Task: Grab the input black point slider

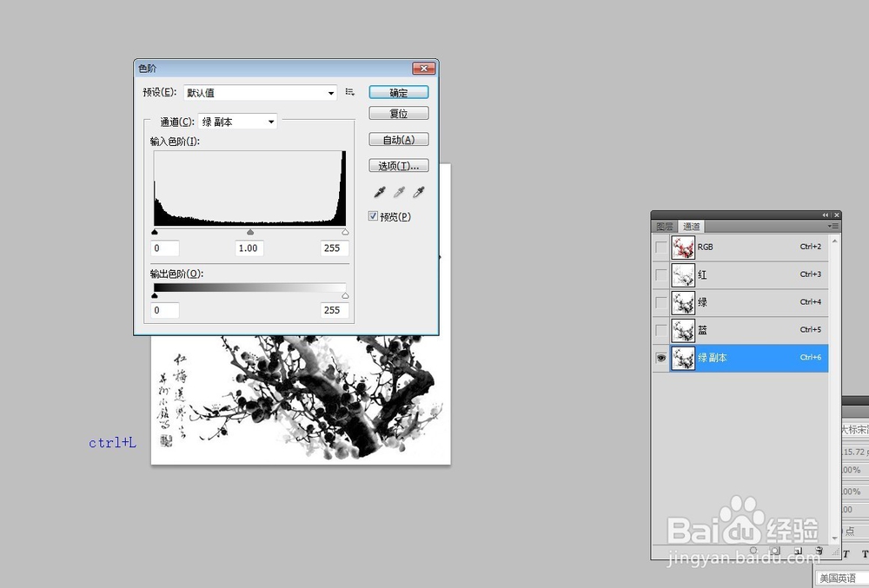Action: [x=155, y=232]
